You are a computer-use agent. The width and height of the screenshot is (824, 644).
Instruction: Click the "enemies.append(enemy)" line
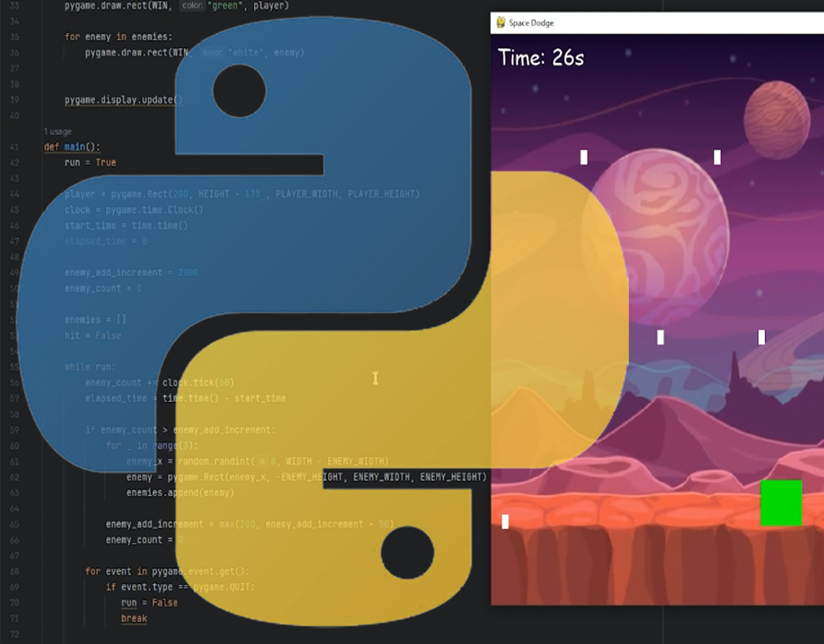[x=180, y=493]
